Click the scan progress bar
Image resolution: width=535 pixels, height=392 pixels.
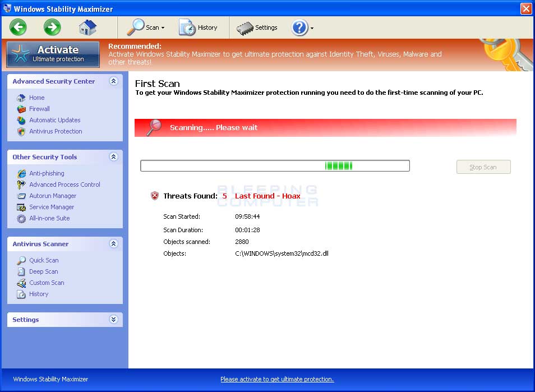click(x=275, y=165)
